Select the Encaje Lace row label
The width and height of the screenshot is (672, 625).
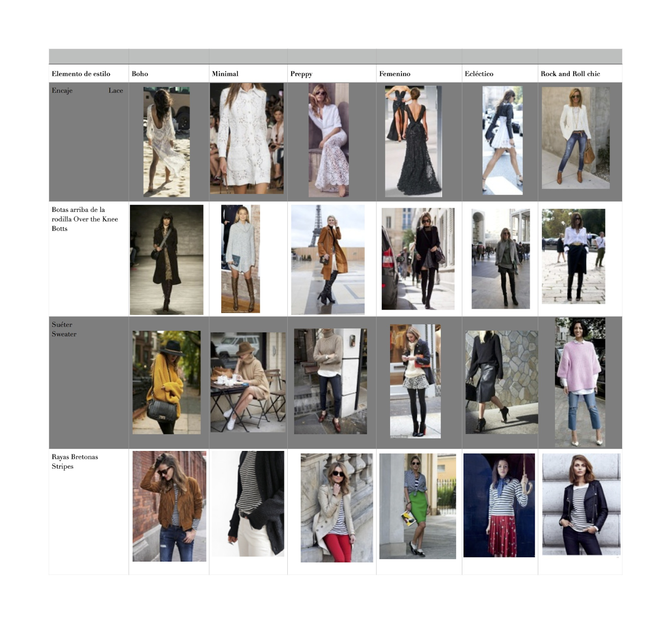62,90
